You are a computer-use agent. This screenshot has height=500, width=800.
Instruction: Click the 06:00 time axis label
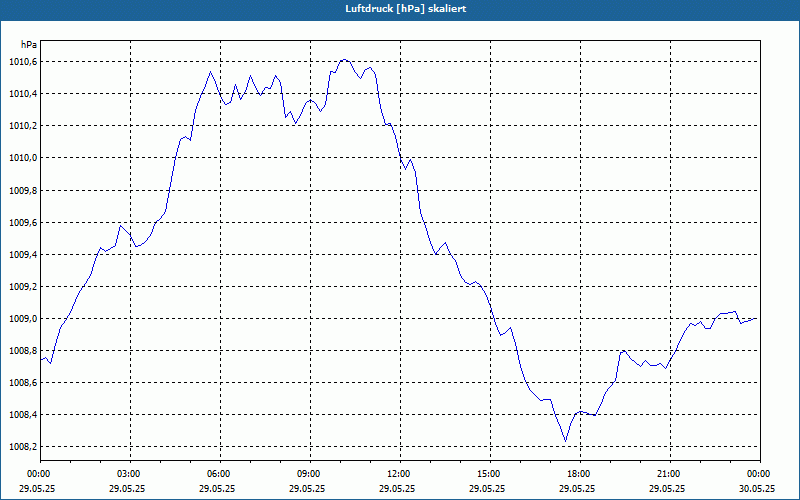pyautogui.click(x=220, y=474)
